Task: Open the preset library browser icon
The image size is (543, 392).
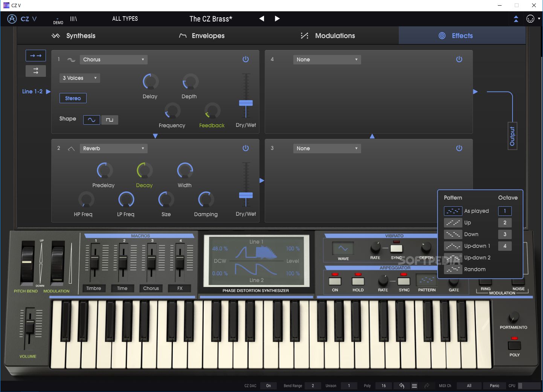Action: tap(73, 18)
